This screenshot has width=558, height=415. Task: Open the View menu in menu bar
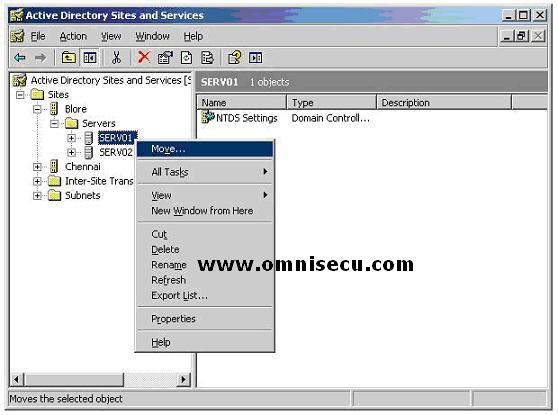click(x=111, y=36)
